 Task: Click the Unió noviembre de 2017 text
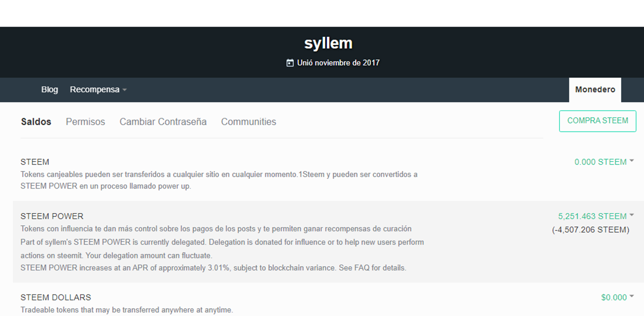coord(338,63)
